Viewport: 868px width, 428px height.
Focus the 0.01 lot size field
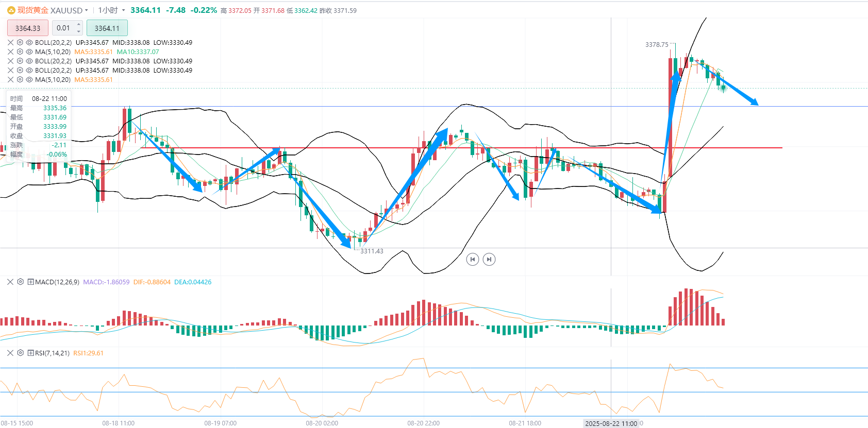[x=64, y=28]
